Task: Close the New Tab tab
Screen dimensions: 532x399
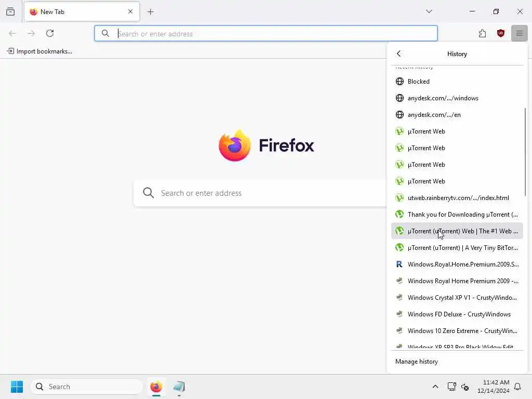Action: coord(130,11)
